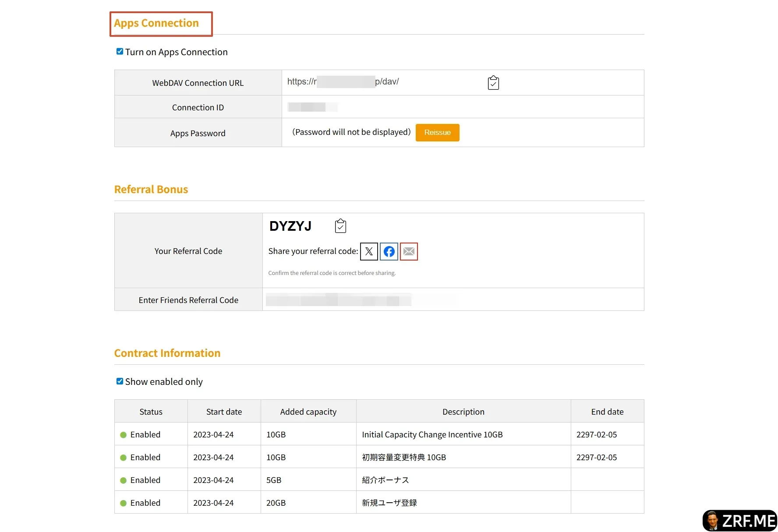
Task: Click the Added capacity column header
Action: click(x=308, y=412)
